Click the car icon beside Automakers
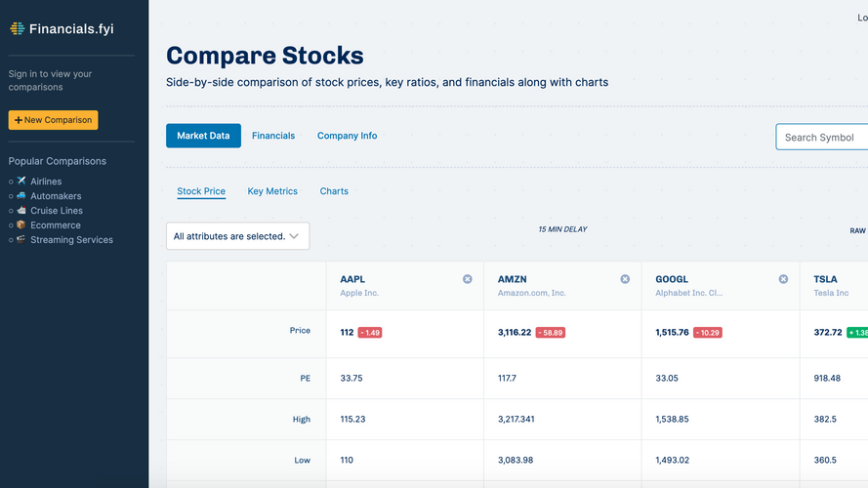Viewport: 868px width, 488px height. pos(21,195)
